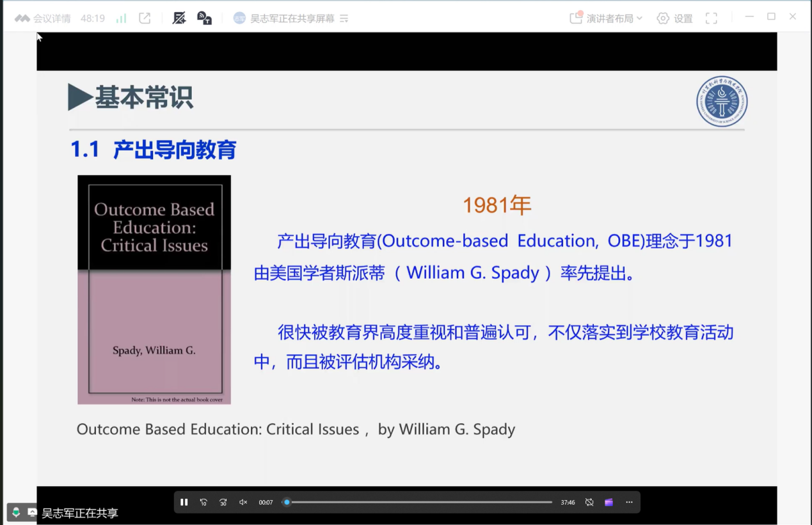Toggle repeat/loop in video player

click(x=589, y=503)
